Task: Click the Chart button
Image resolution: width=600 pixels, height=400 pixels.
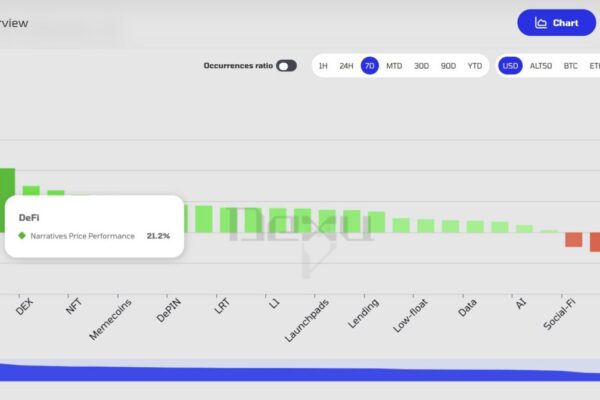Action: coord(556,23)
